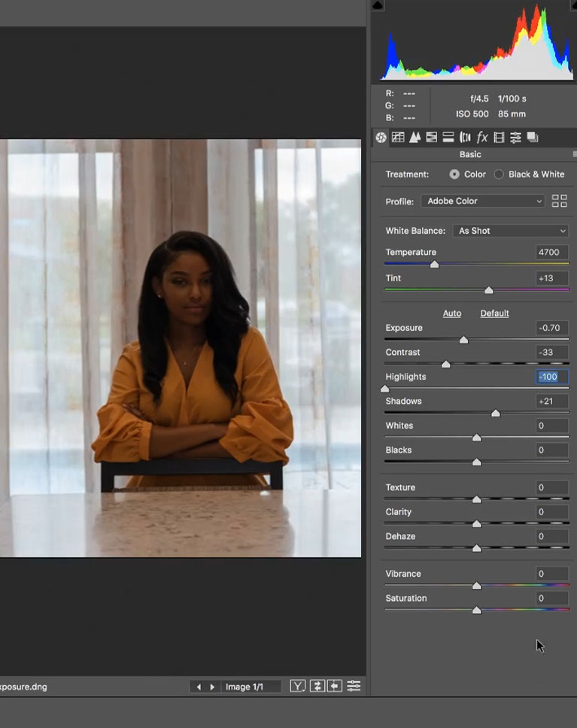Click the before/after Y view icon
577x728 pixels.
pos(298,686)
